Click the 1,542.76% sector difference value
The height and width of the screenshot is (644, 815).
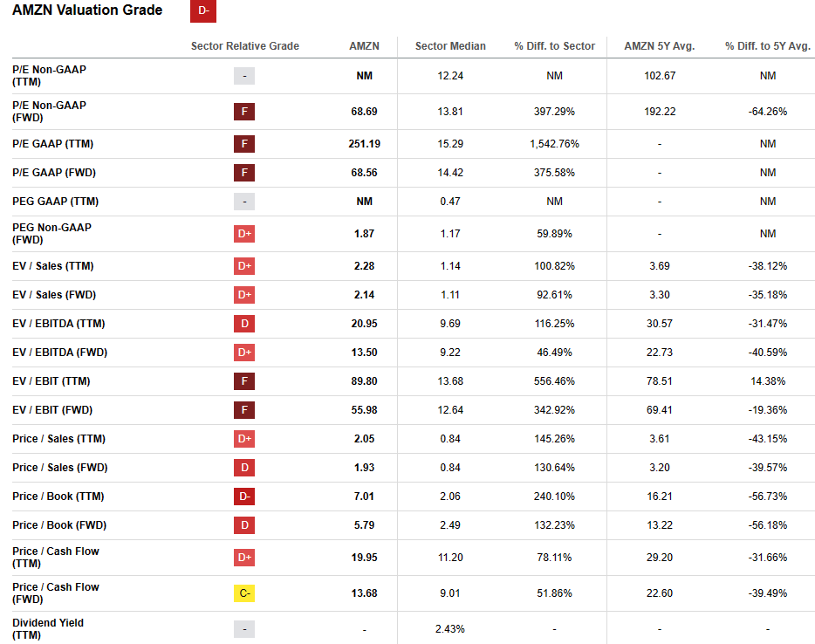(x=554, y=144)
